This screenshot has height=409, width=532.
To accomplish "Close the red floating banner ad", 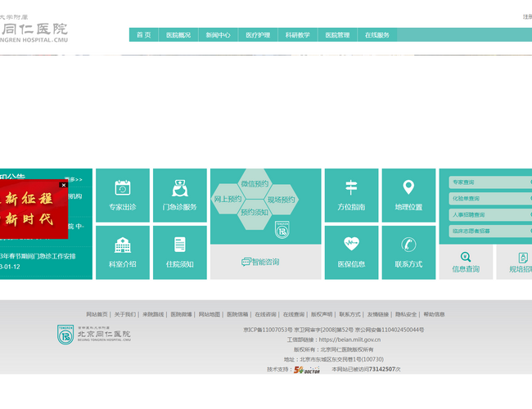I will click(63, 183).
